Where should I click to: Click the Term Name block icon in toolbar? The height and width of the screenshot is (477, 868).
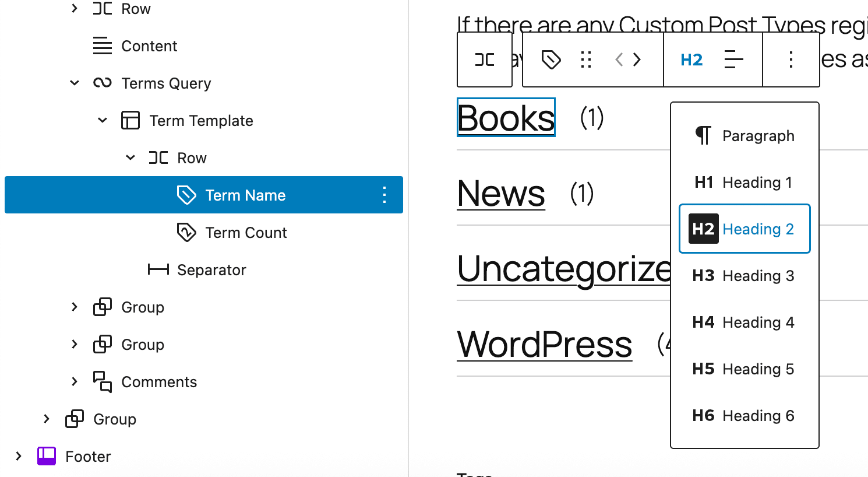point(551,59)
